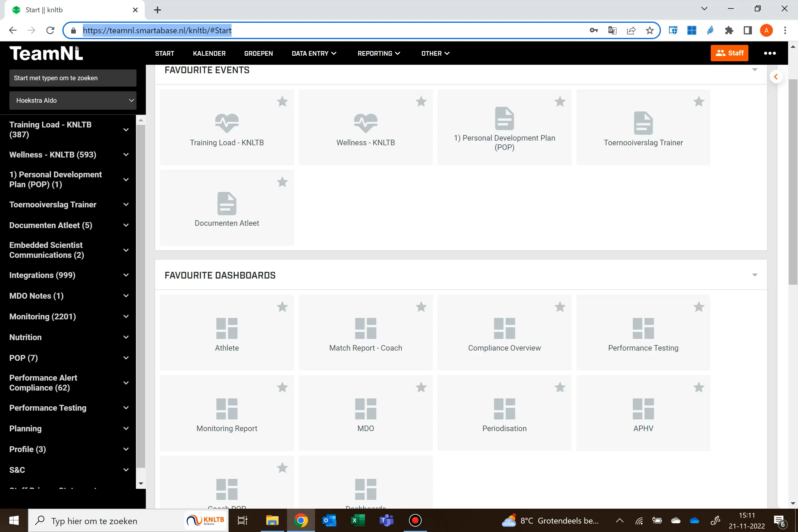Go back to the previous browser page

(x=13, y=30)
